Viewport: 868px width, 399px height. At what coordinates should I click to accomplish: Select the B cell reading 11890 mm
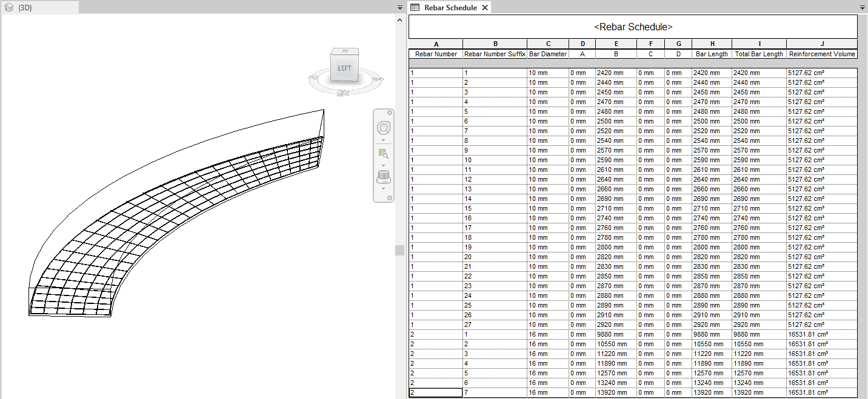pyautogui.click(x=616, y=363)
